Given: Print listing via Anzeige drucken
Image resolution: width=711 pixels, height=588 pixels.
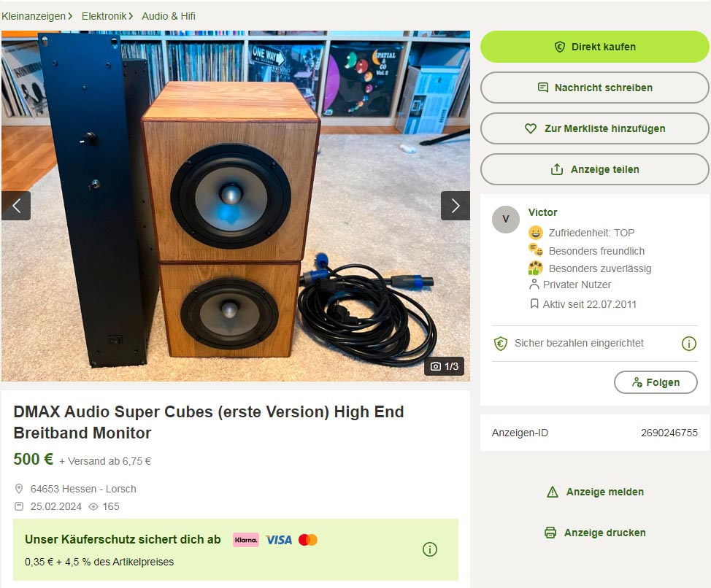Looking at the screenshot, I should [x=595, y=533].
